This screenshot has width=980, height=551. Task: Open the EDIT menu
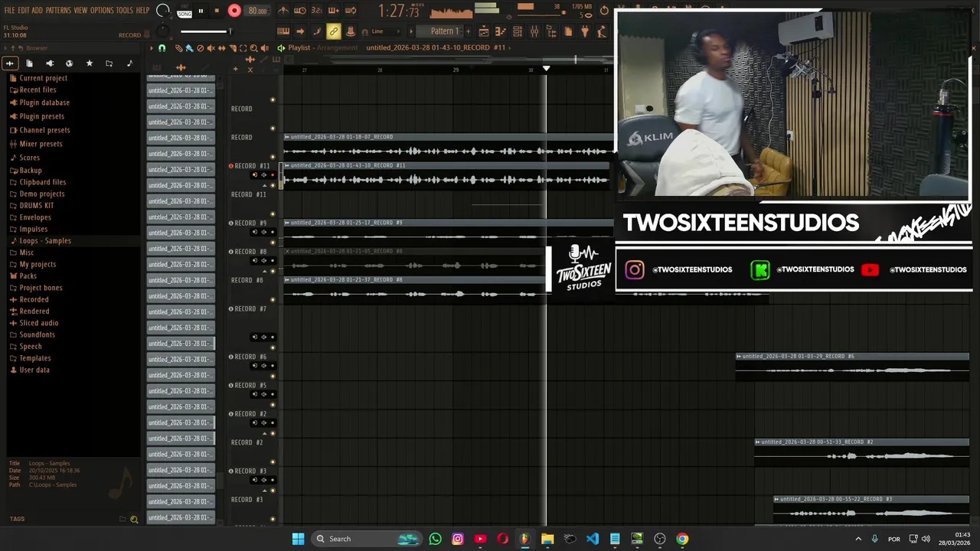click(24, 10)
